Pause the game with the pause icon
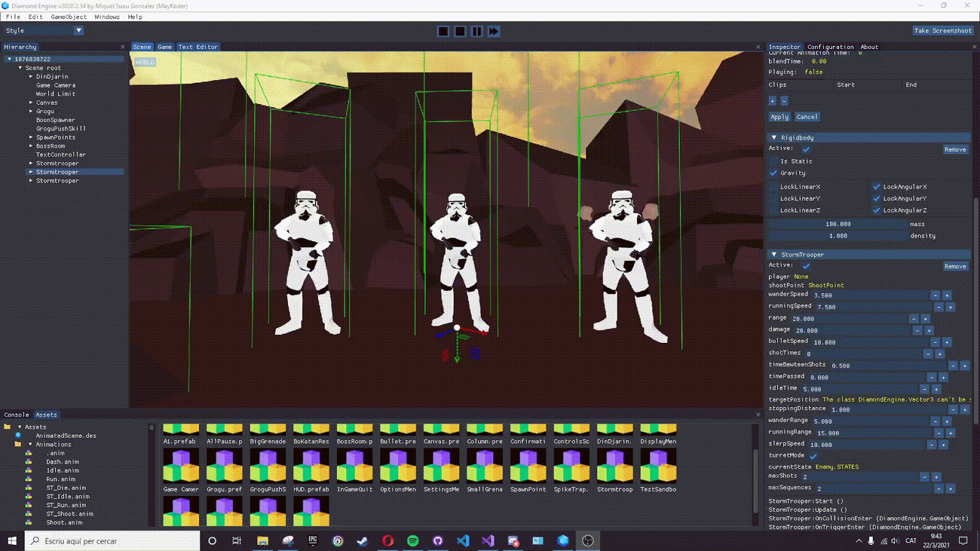Viewport: 980px width, 551px height. click(477, 31)
